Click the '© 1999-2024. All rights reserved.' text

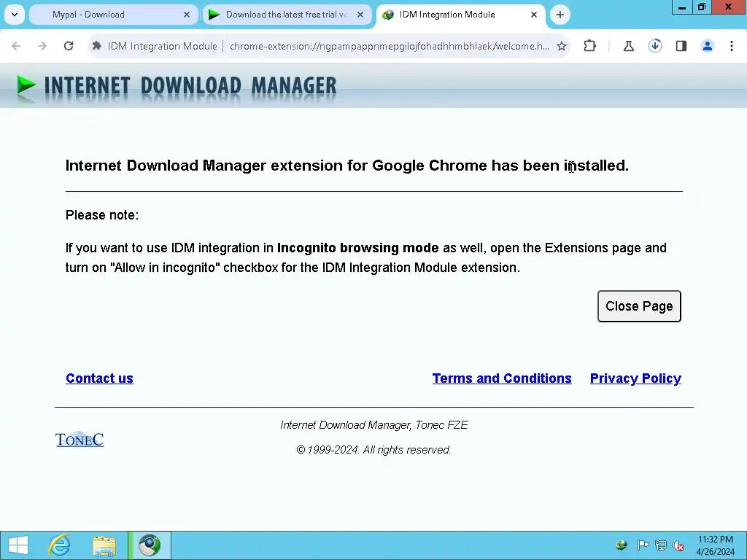coord(373,450)
